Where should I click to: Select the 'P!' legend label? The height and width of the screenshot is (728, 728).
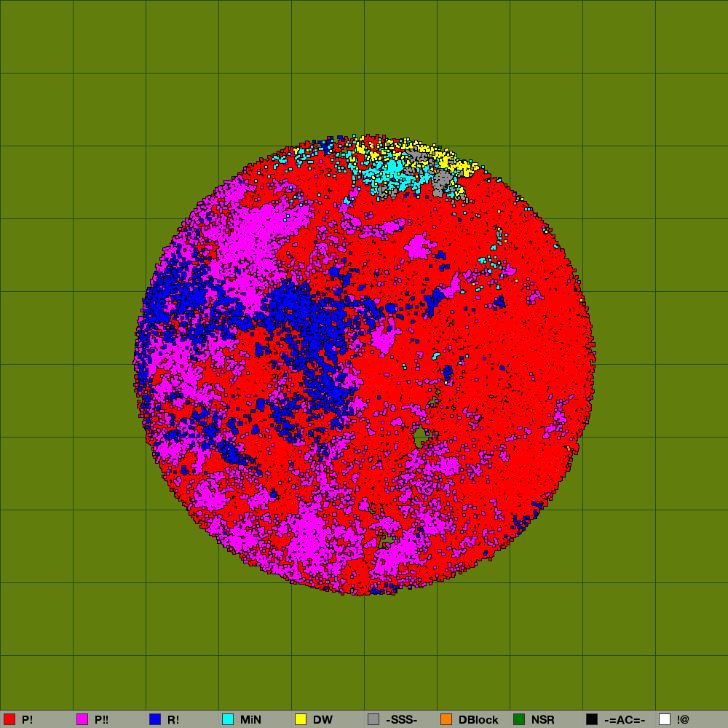28,720
